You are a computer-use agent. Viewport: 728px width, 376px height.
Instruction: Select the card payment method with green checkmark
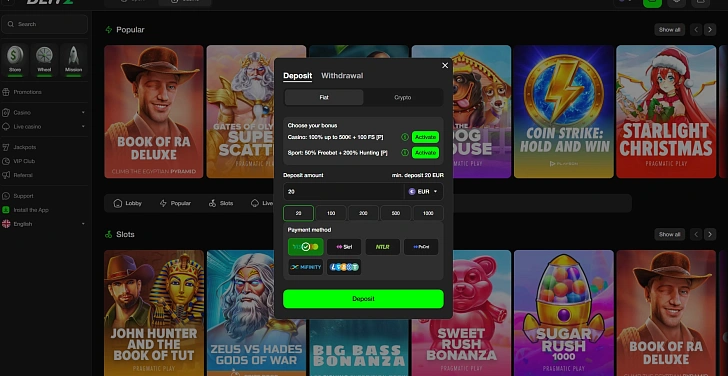tap(306, 247)
